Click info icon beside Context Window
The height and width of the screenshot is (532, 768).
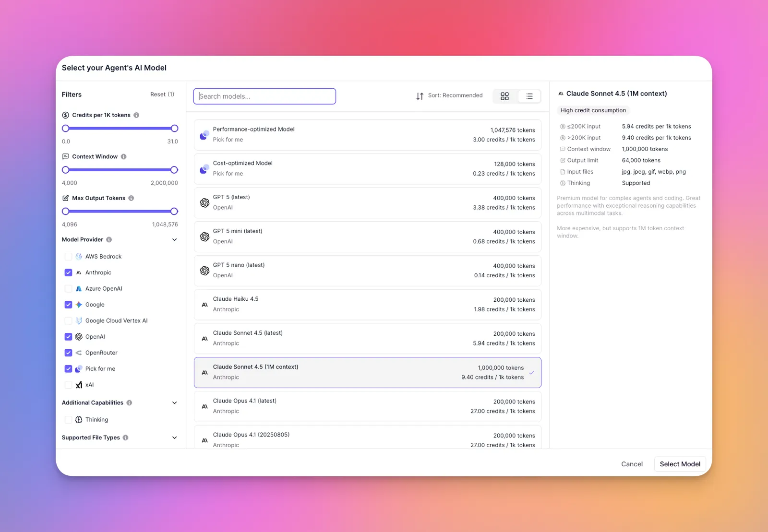tap(123, 157)
